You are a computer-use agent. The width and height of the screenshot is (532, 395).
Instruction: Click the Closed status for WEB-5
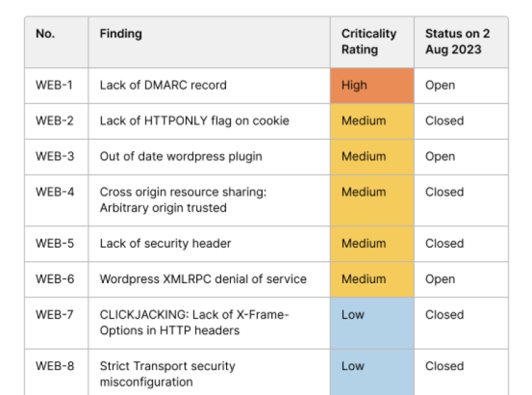pyautogui.click(x=444, y=244)
